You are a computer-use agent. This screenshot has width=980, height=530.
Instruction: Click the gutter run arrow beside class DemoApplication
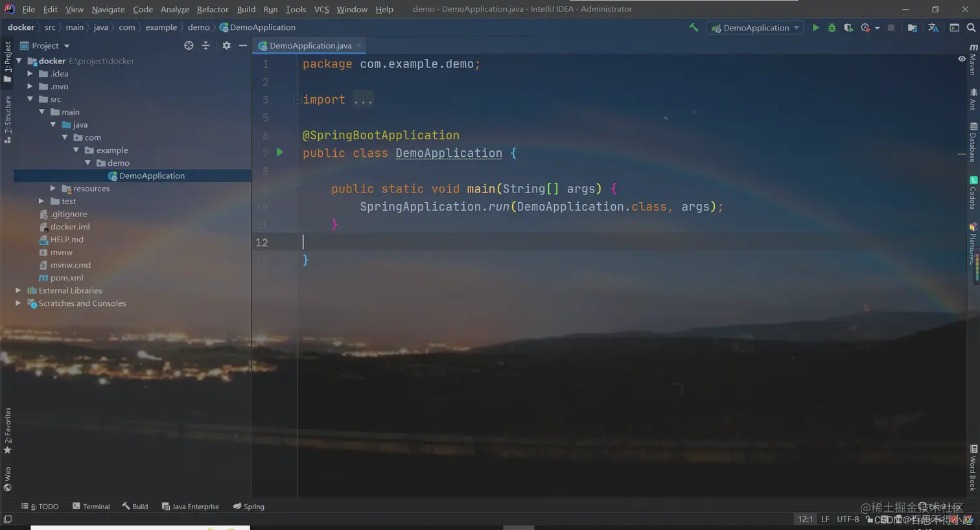pyautogui.click(x=280, y=152)
